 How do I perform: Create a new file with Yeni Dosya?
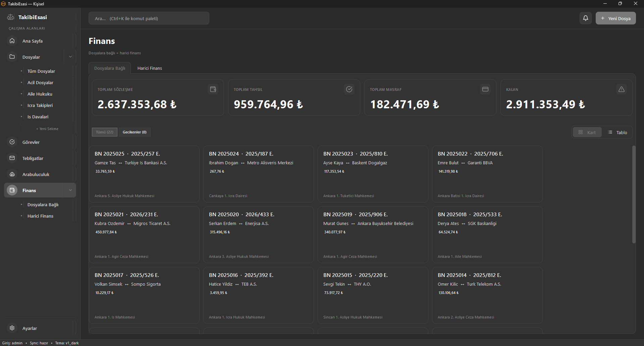point(616,18)
